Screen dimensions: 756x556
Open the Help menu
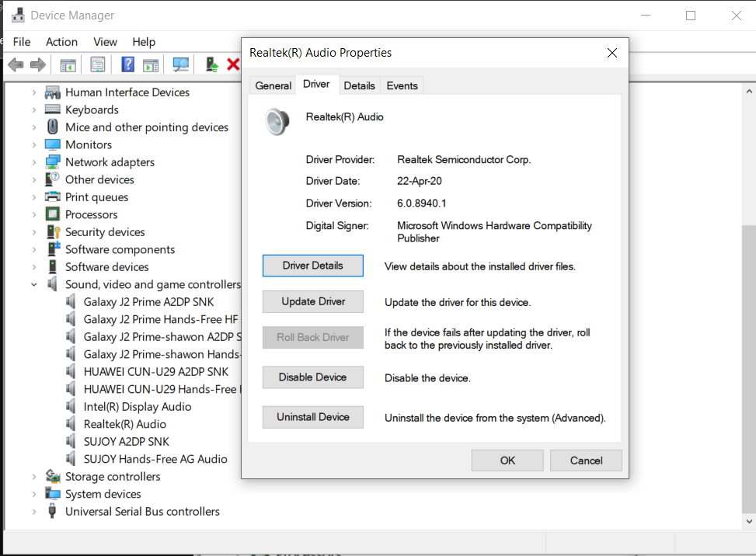[144, 42]
